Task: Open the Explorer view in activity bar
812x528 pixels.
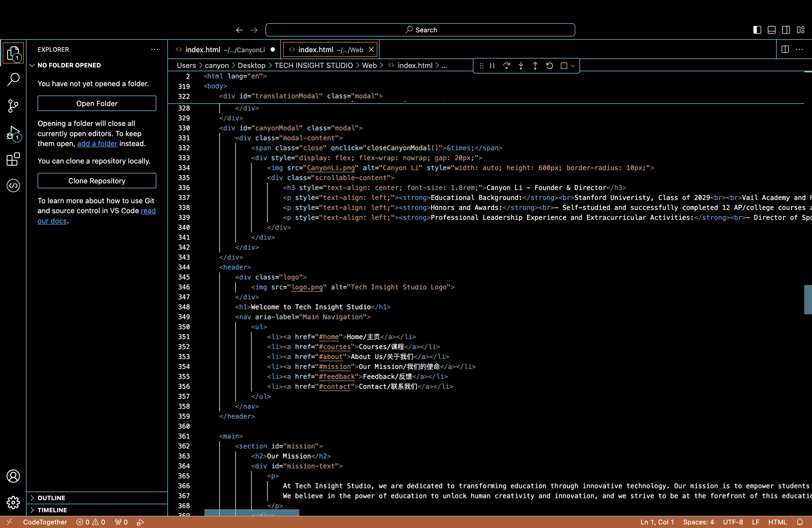Action: 13,53
